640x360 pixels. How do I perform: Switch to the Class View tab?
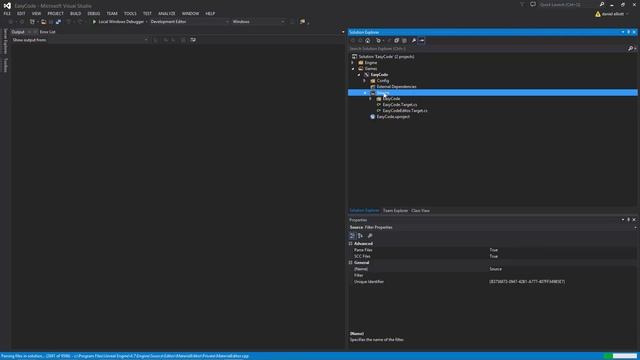[420, 211]
